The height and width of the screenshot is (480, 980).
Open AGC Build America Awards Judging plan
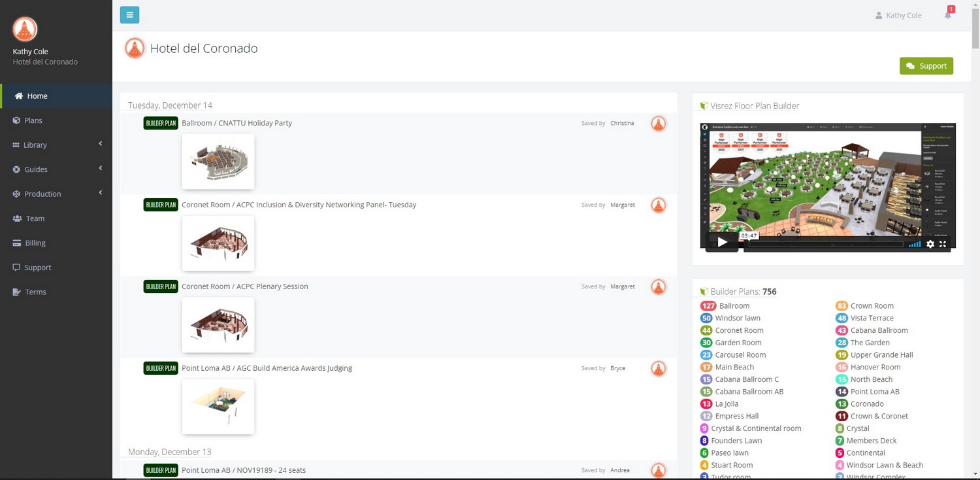tap(267, 368)
